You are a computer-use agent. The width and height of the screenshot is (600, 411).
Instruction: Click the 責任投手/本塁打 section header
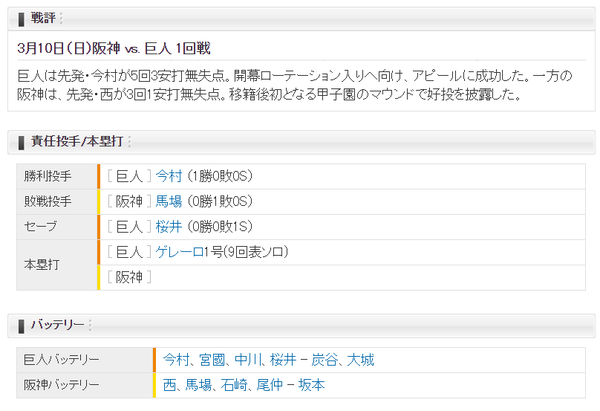point(301,142)
